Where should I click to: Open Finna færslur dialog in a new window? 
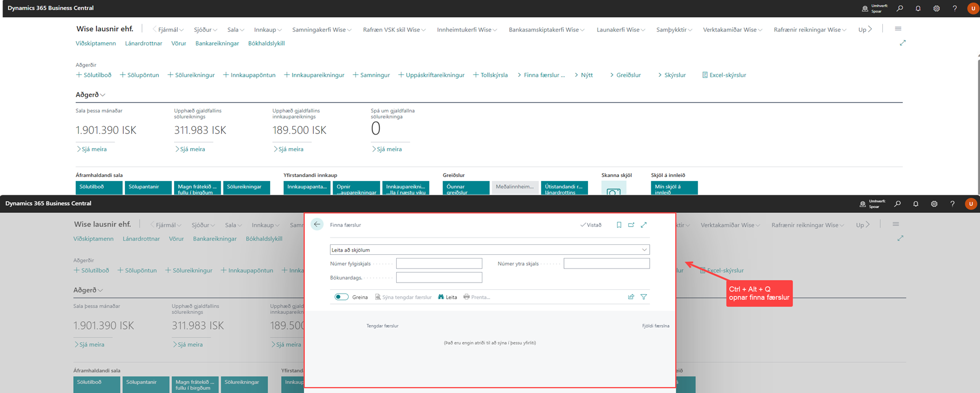click(x=631, y=225)
